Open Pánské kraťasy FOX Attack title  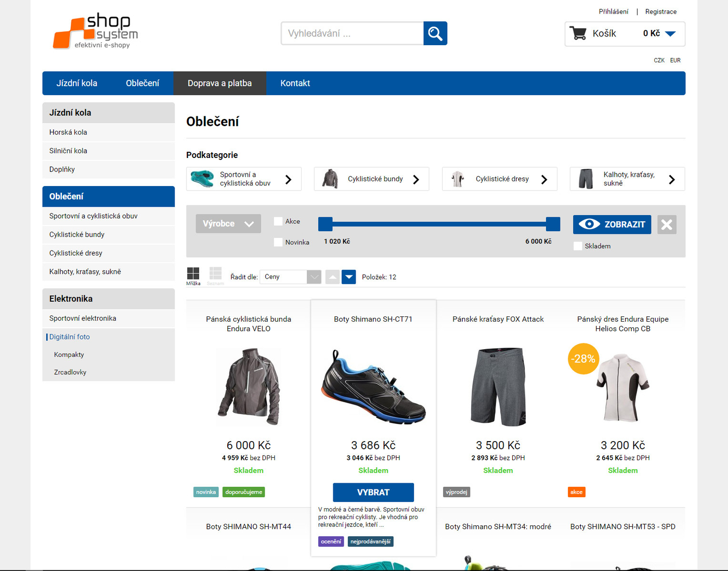498,319
